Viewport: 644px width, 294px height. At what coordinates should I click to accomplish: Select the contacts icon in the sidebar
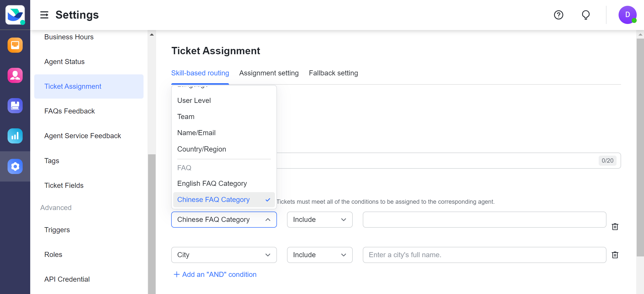pos(15,75)
